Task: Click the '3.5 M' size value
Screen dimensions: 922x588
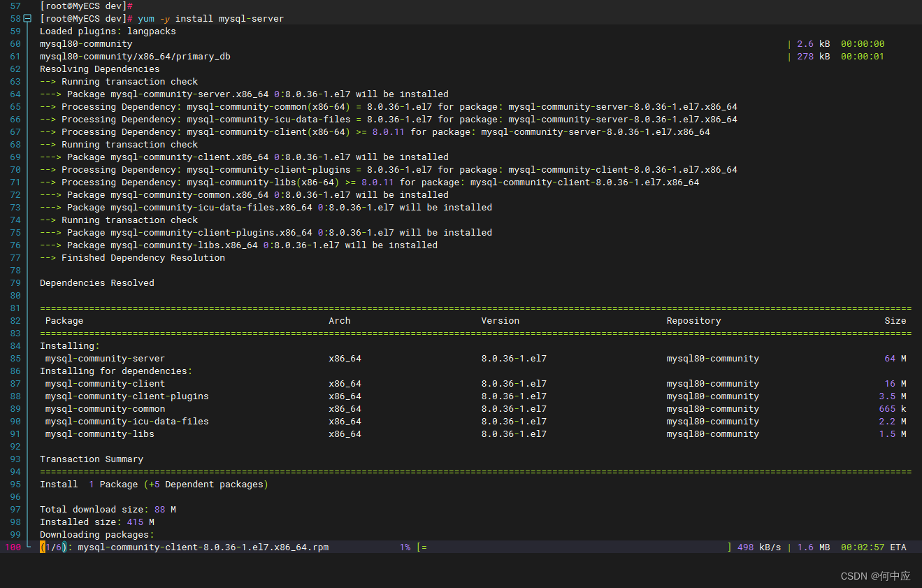Action: (893, 396)
